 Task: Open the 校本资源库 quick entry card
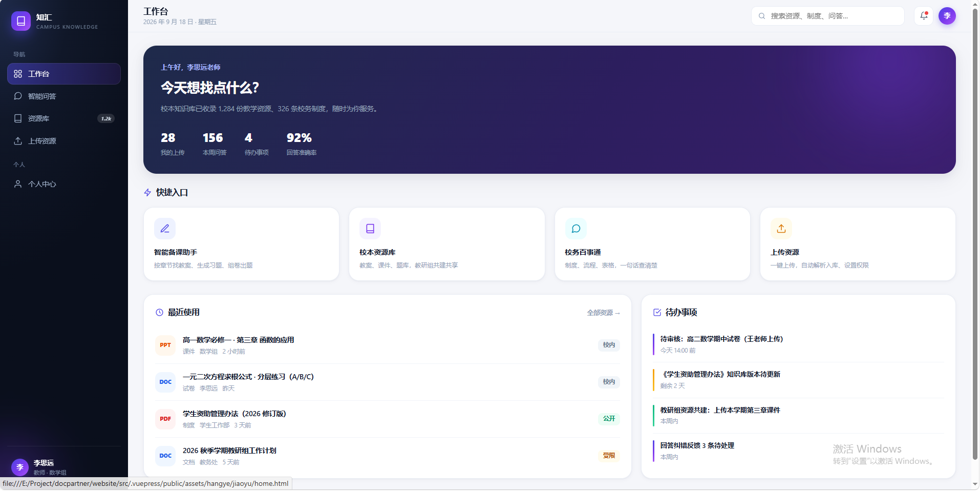click(447, 244)
